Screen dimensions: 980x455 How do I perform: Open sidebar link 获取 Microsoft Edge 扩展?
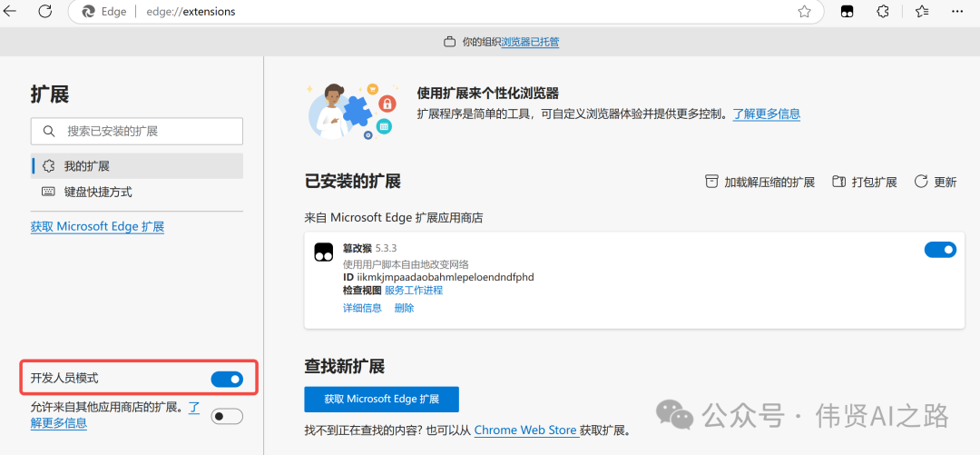coord(97,226)
